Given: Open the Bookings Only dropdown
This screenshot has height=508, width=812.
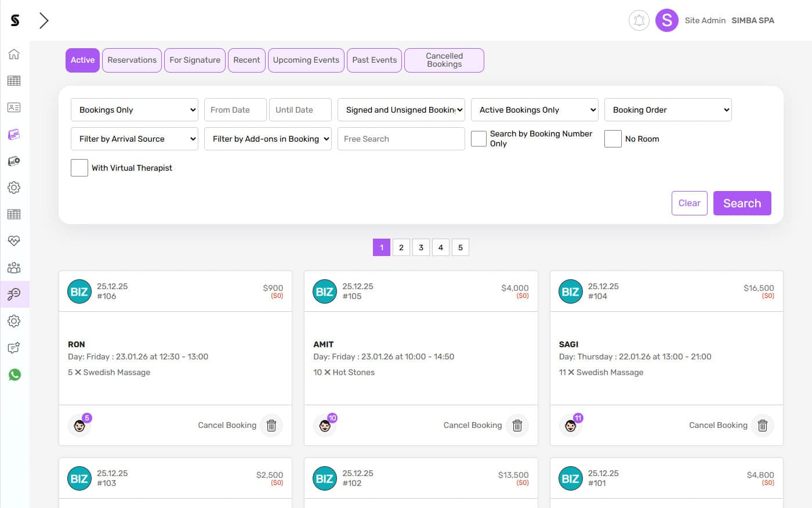Looking at the screenshot, I should pyautogui.click(x=135, y=110).
